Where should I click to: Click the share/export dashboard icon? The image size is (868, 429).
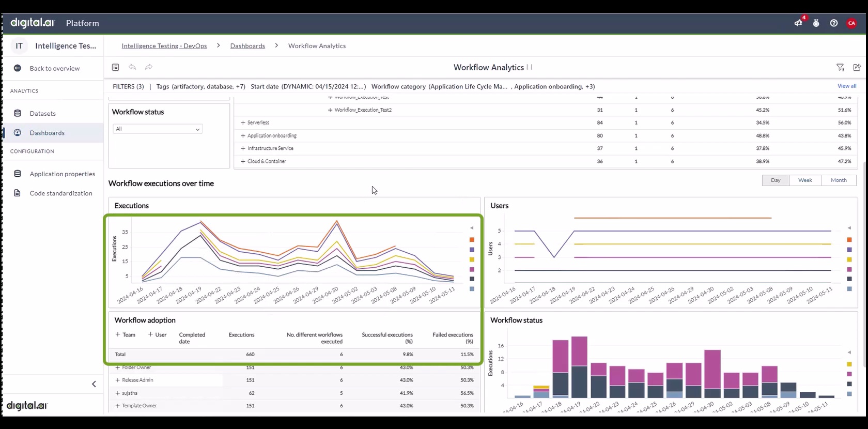coord(857,67)
